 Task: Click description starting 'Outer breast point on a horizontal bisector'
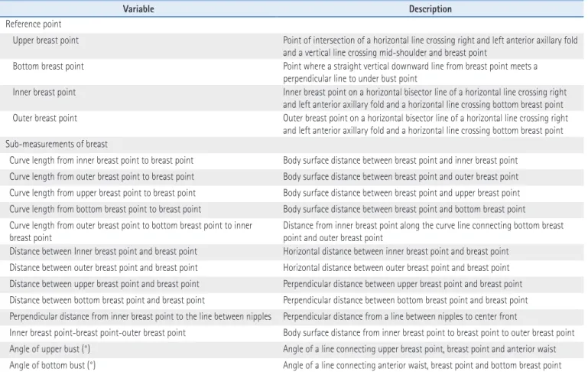pos(426,124)
